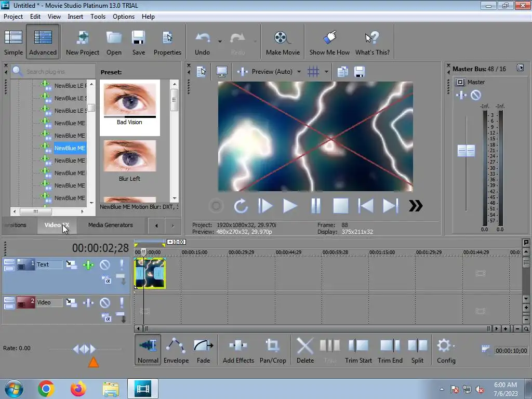
Task: Click Trim End
Action: click(x=390, y=350)
